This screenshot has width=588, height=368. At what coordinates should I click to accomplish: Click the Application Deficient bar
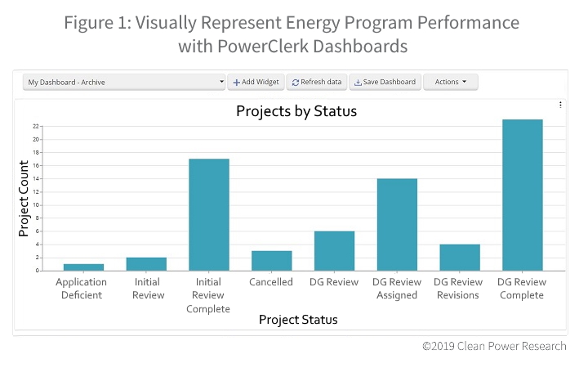83,267
